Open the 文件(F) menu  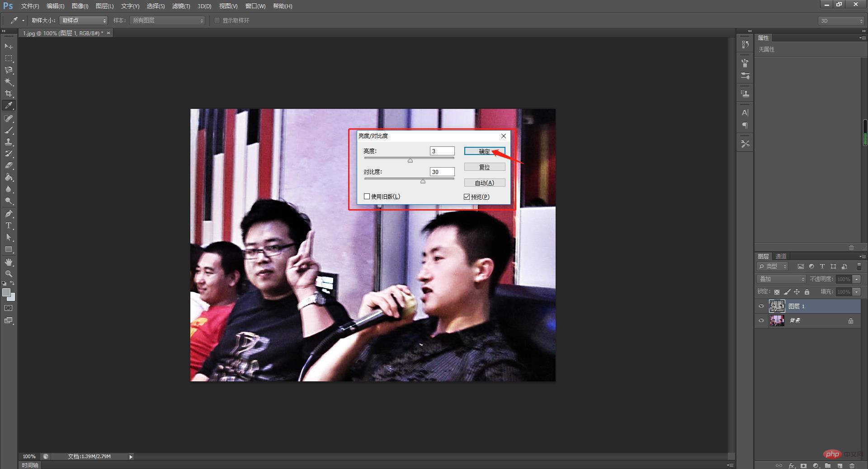[30, 6]
